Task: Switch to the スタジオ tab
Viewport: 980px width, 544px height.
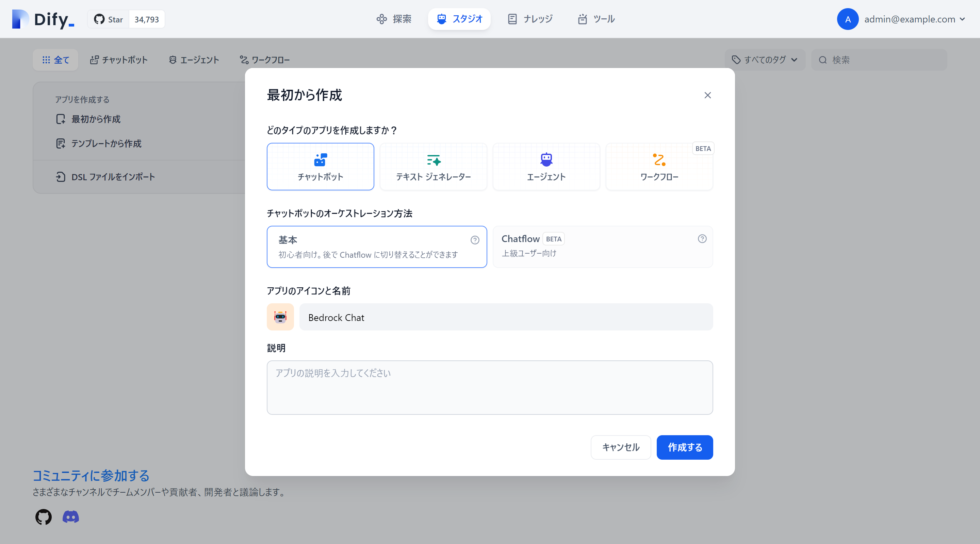Action: click(459, 19)
